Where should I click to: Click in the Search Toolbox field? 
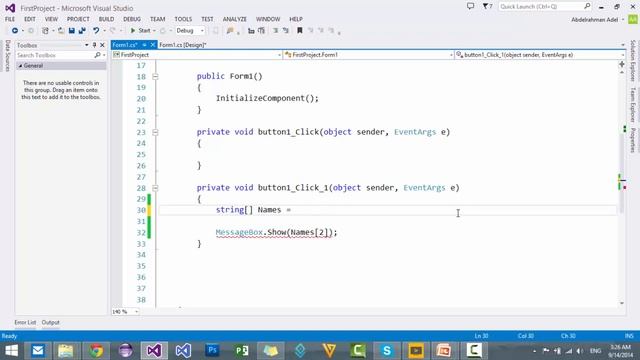tap(55, 55)
